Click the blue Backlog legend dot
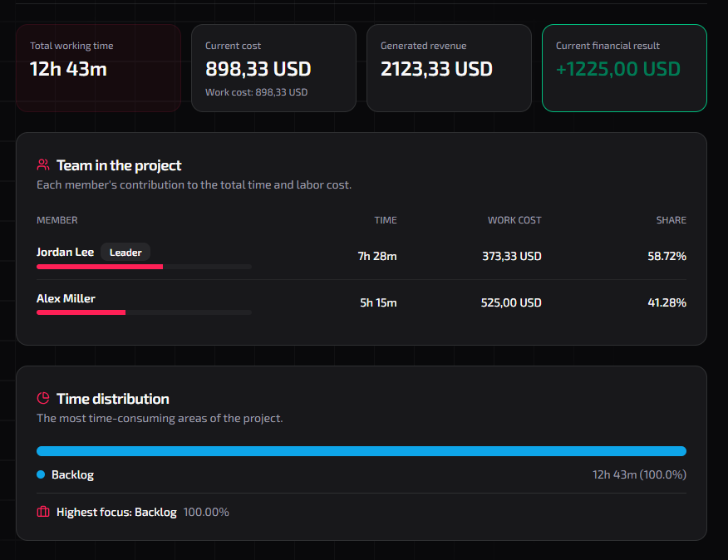Viewport: 728px width, 560px height. 41,474
